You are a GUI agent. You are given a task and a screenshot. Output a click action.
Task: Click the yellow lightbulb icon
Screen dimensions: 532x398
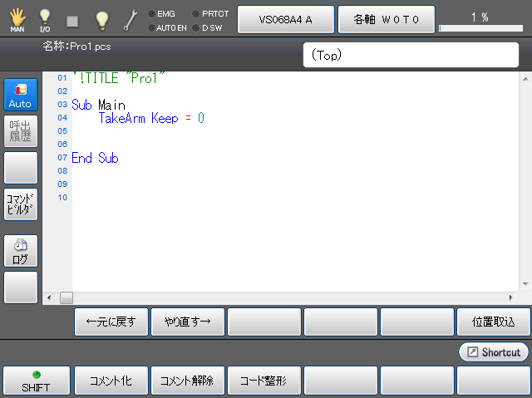(x=101, y=19)
